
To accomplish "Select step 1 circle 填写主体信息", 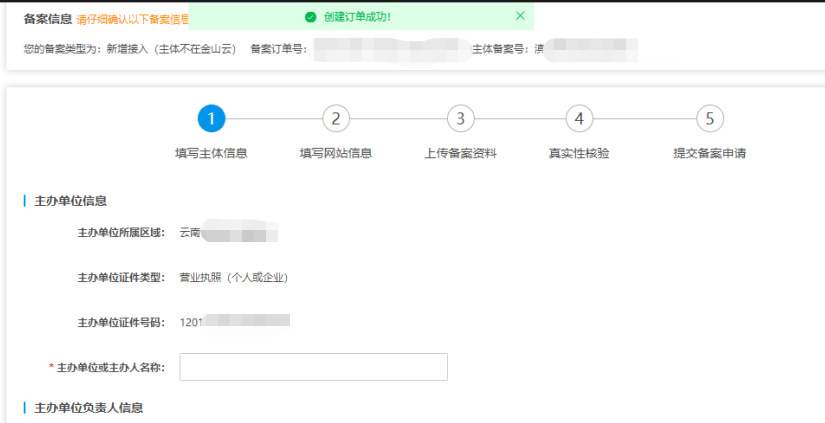I will [212, 119].
